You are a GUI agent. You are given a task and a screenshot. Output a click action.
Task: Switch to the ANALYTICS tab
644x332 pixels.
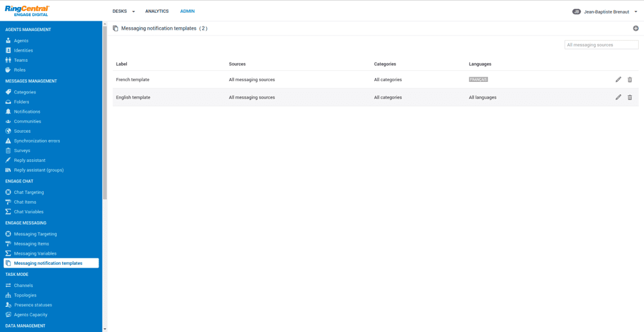tap(156, 12)
